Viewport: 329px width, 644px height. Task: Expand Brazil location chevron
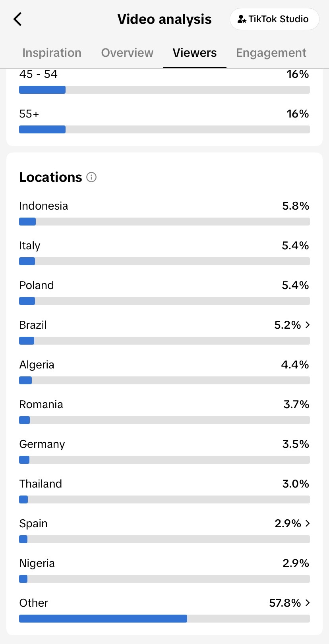click(x=308, y=325)
